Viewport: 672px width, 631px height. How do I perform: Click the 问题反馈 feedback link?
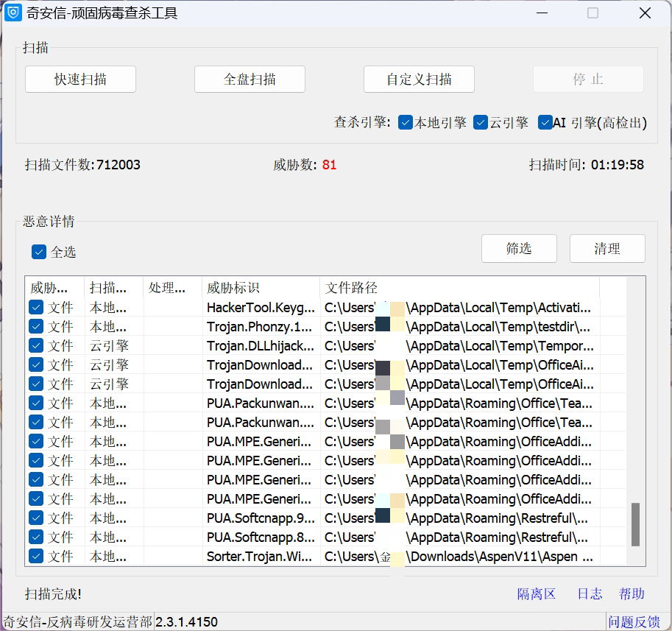634,622
